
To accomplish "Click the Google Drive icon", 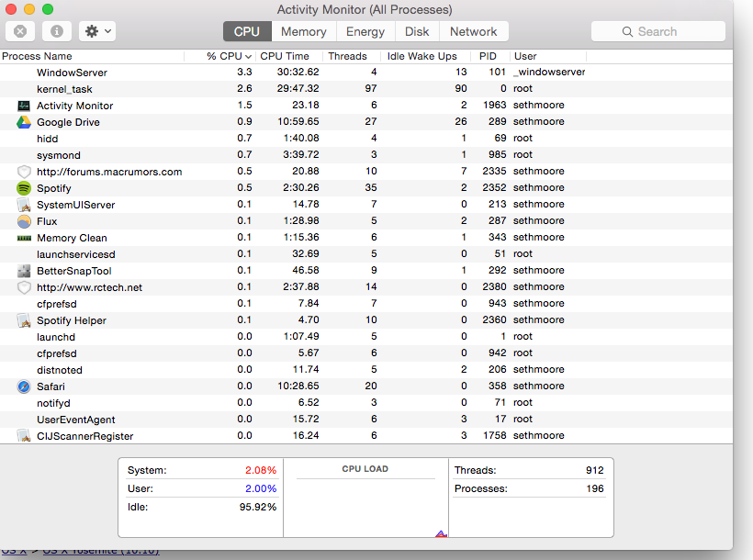I will tap(24, 122).
